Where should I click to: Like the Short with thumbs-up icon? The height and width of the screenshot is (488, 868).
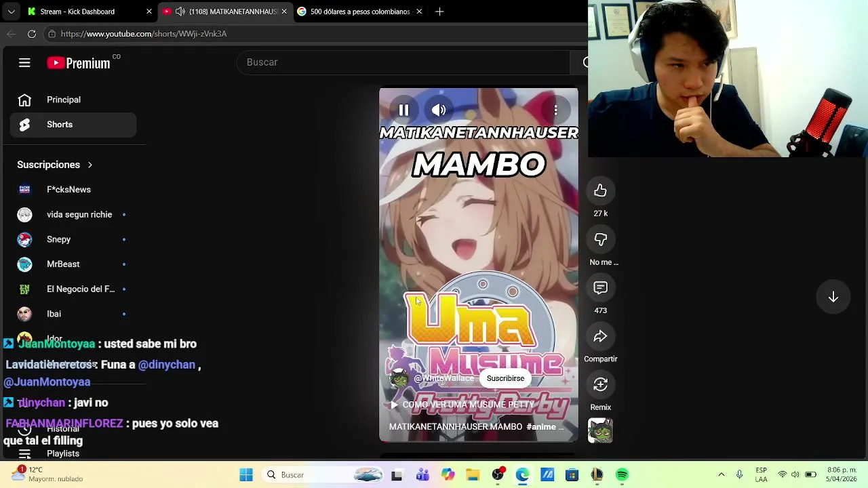600,191
